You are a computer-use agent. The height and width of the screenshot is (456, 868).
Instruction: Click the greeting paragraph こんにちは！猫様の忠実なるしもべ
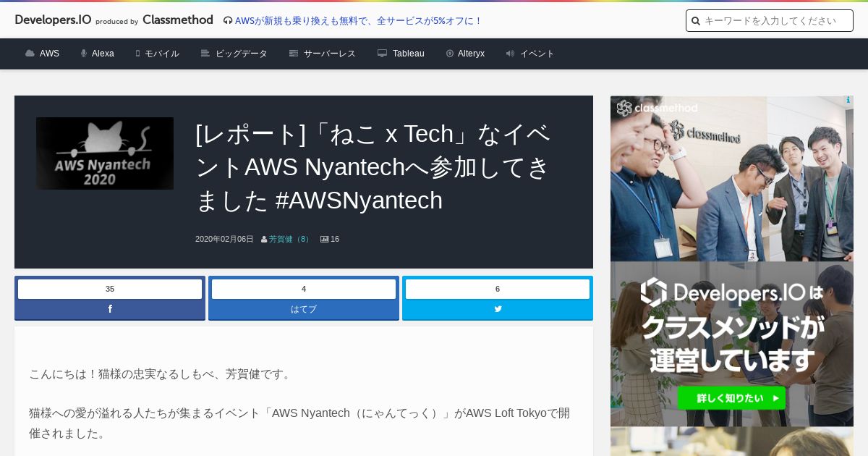click(162, 374)
